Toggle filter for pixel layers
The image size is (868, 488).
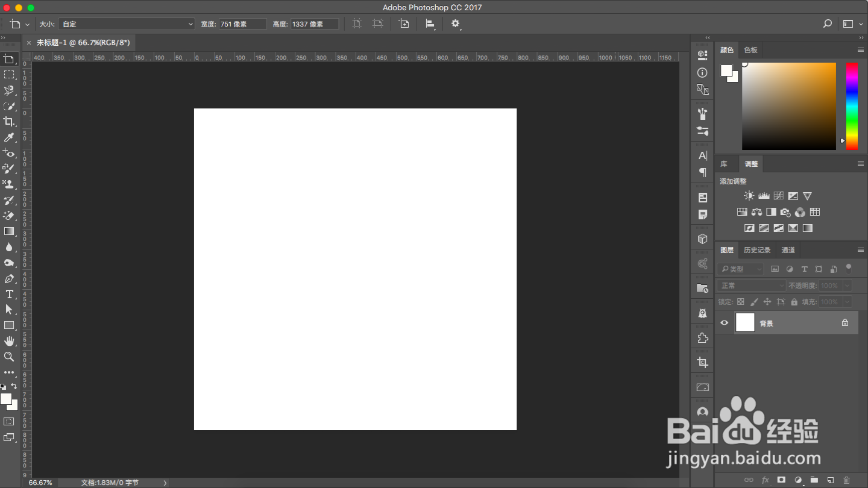[x=775, y=269]
